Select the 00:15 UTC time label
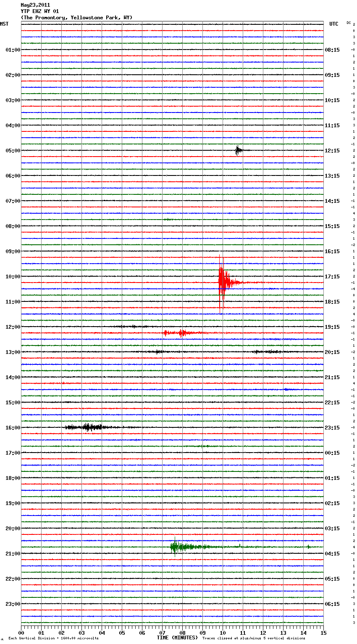The image size is (357, 644). pyautogui.click(x=332, y=453)
